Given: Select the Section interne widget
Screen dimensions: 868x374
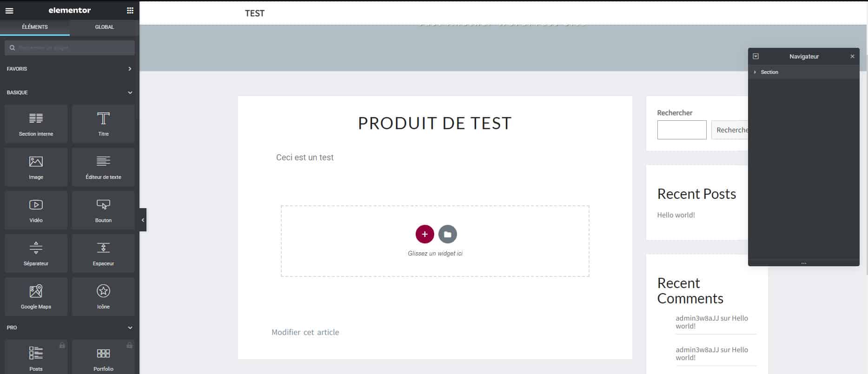Looking at the screenshot, I should click(x=36, y=124).
